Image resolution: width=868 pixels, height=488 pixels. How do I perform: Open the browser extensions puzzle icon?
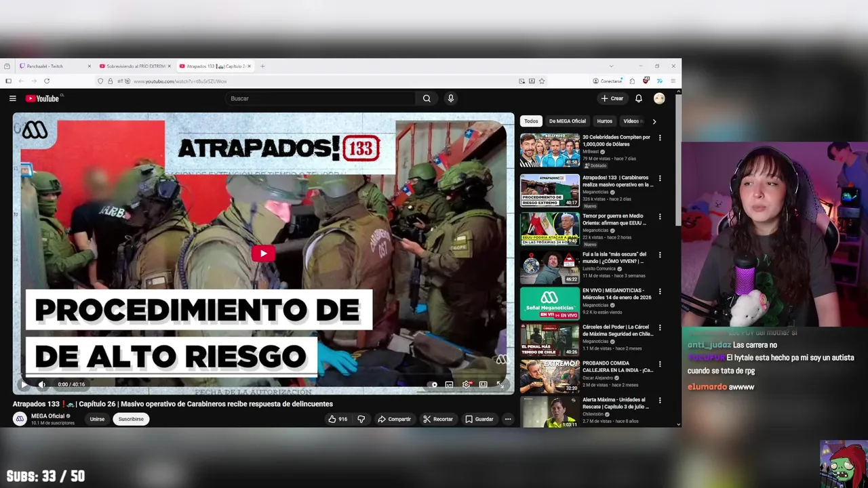(632, 81)
